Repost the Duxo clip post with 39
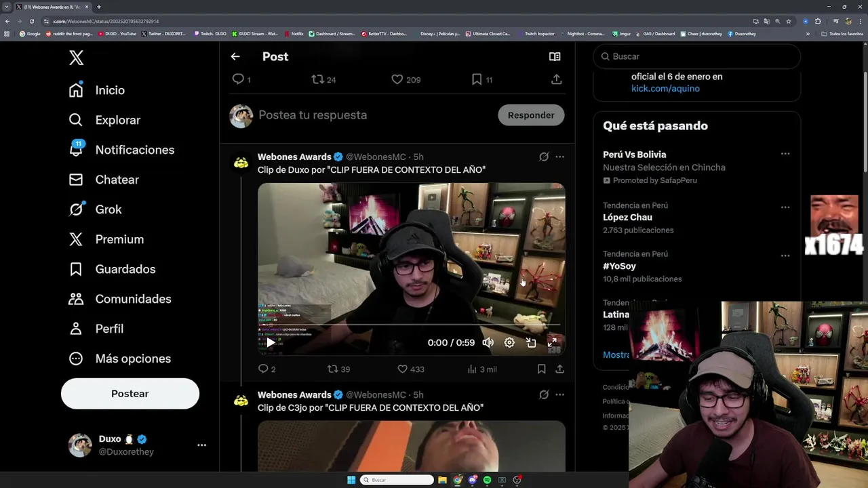 pyautogui.click(x=338, y=369)
